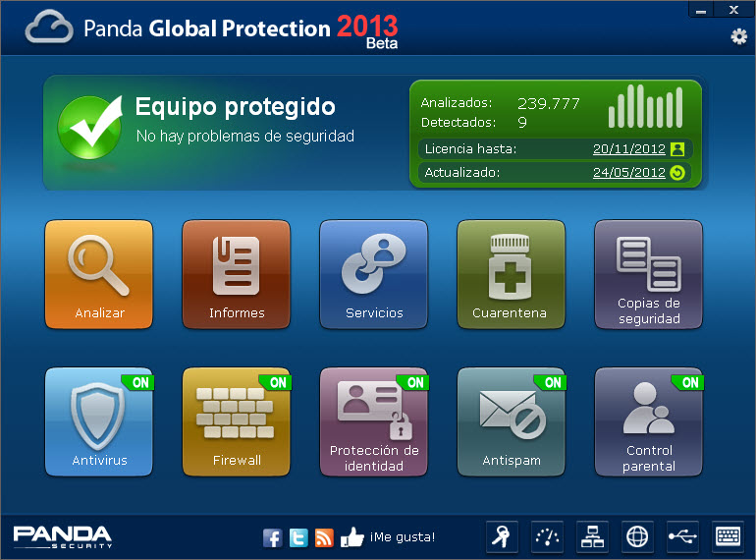Image resolution: width=756 pixels, height=560 pixels.
Task: Toggle Protección de identidad ON badge
Action: tap(414, 382)
